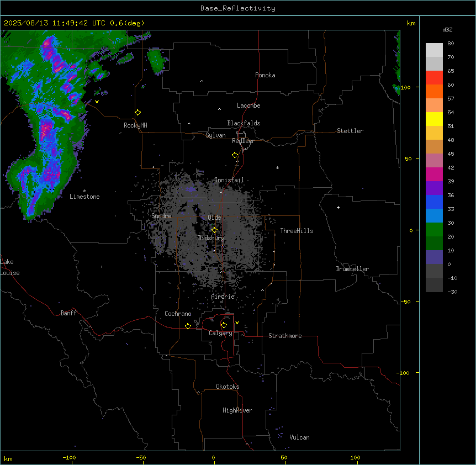Click the -50 tick on right km axis

(405, 302)
